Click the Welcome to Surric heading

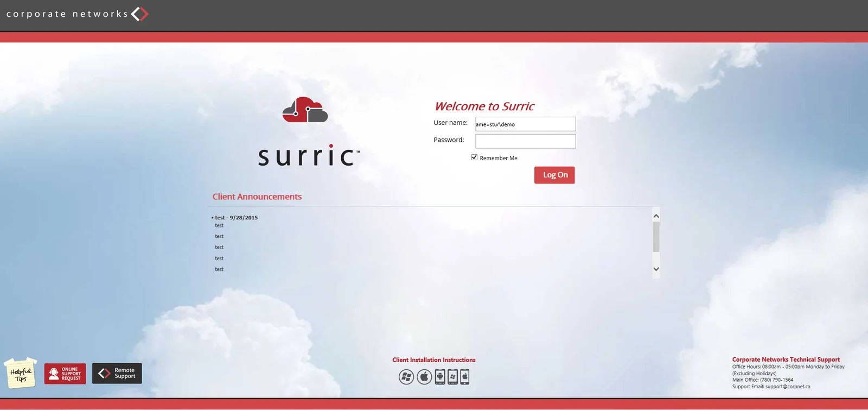(x=484, y=106)
